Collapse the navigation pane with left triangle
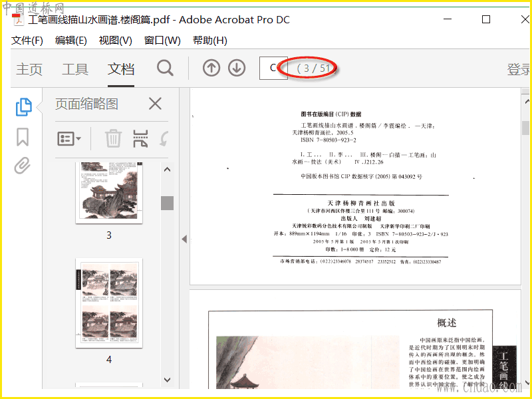532x399 pixels. pyautogui.click(x=184, y=239)
